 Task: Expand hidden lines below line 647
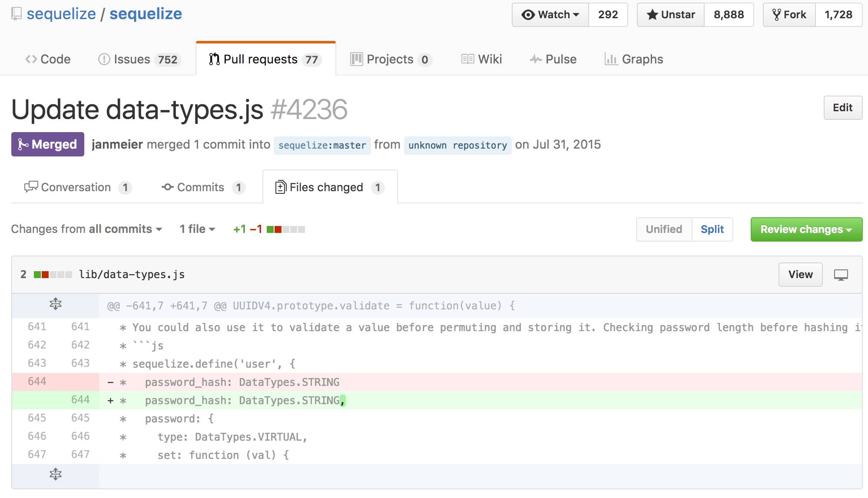click(x=56, y=474)
